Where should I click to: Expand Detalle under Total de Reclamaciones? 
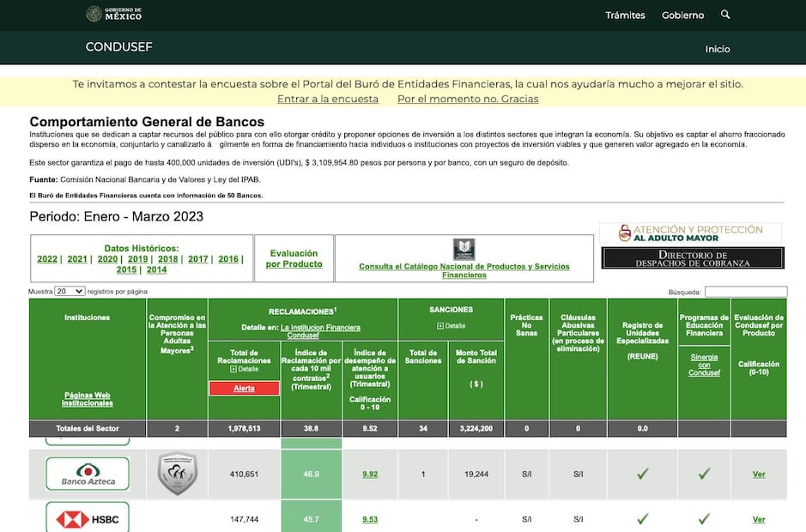coord(244,369)
